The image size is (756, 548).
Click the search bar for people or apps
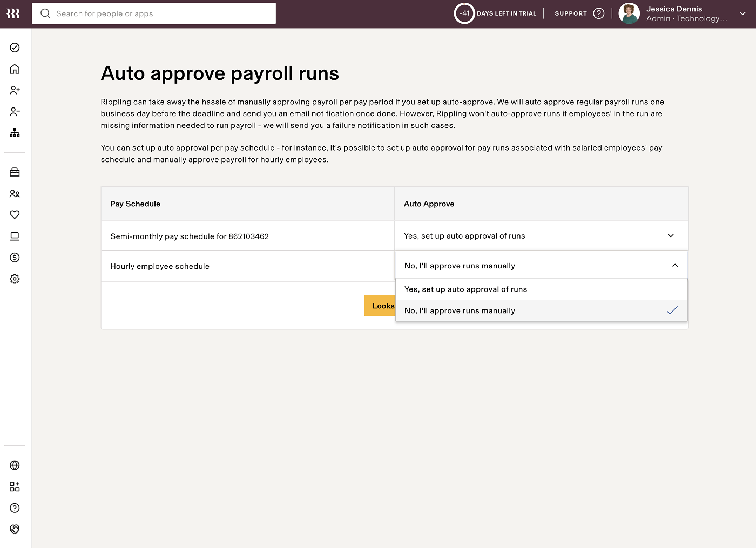tap(154, 13)
